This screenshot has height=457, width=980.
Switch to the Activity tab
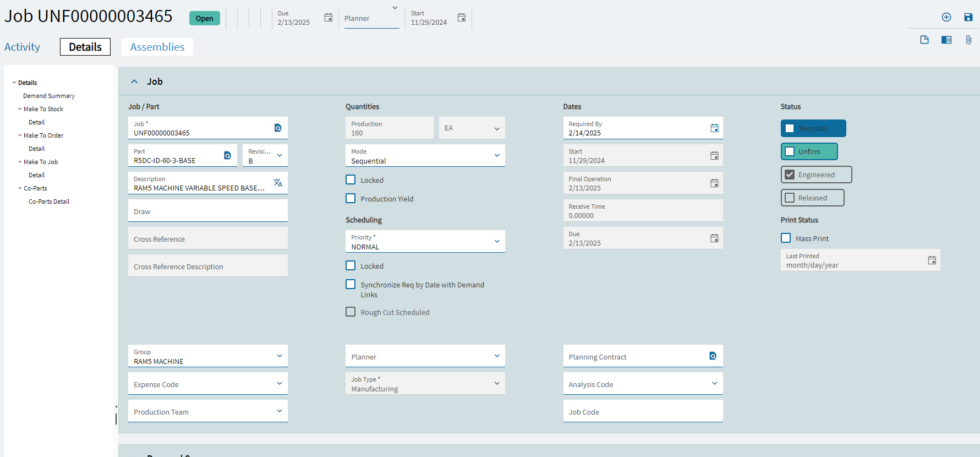coord(22,47)
